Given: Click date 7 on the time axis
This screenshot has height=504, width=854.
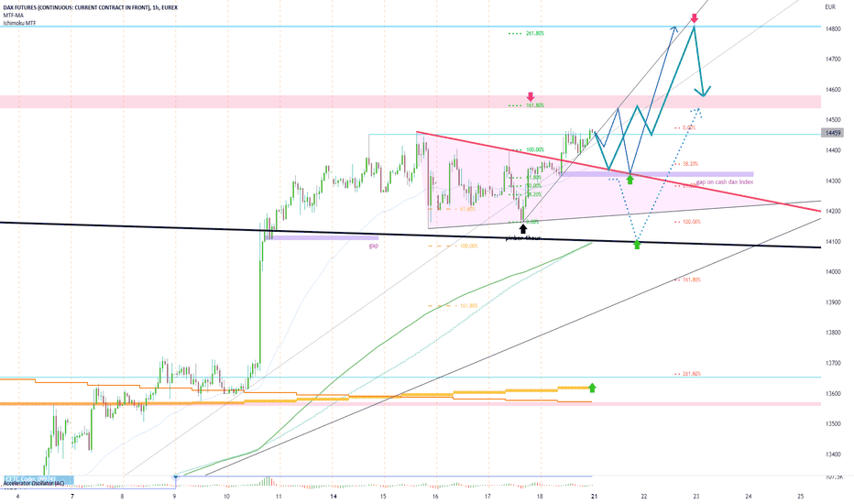Looking at the screenshot, I should [72, 497].
